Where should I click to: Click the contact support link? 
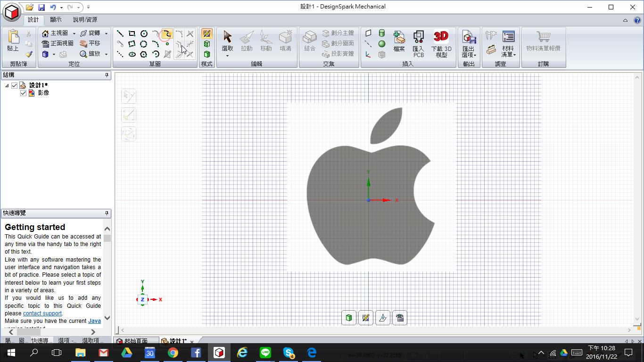(42, 313)
